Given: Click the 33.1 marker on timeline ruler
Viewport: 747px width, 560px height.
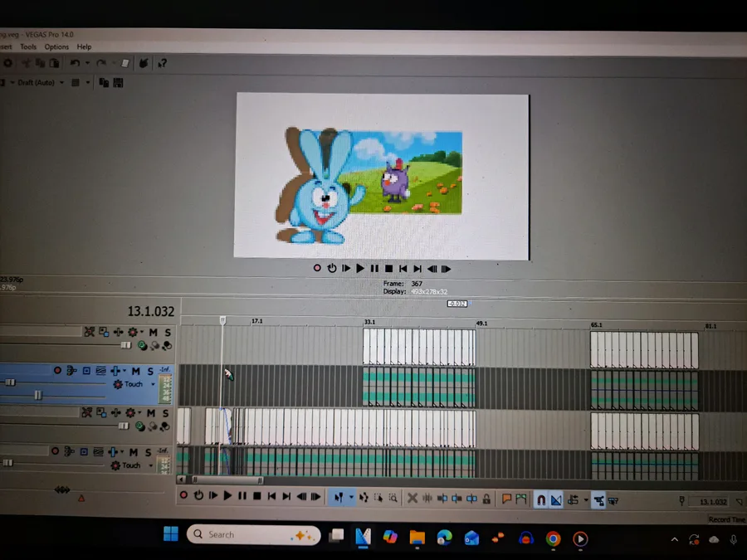Looking at the screenshot, I should [369, 322].
